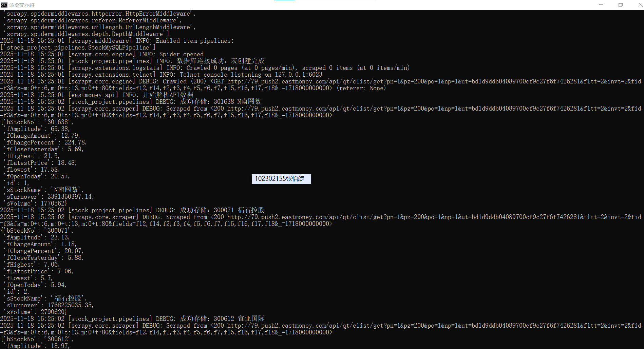Restore down the Command Prompt window
The image size is (644, 349).
pyautogui.click(x=621, y=5)
